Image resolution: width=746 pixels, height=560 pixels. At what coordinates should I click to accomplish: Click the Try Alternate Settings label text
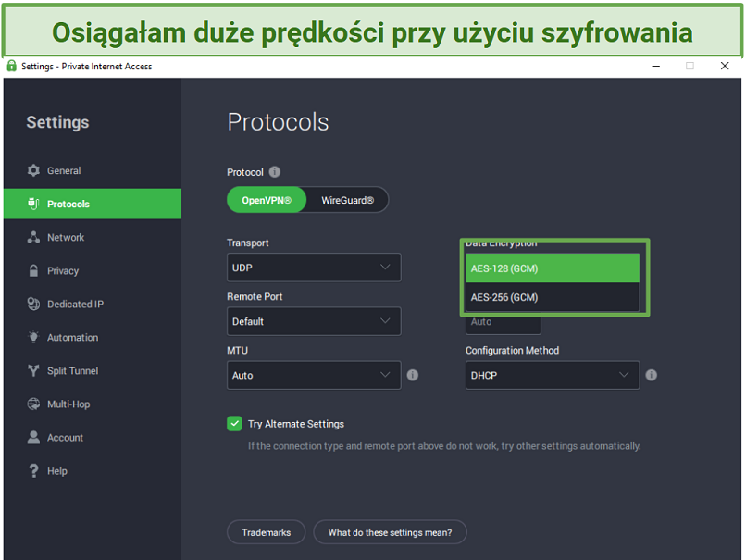[x=296, y=423]
